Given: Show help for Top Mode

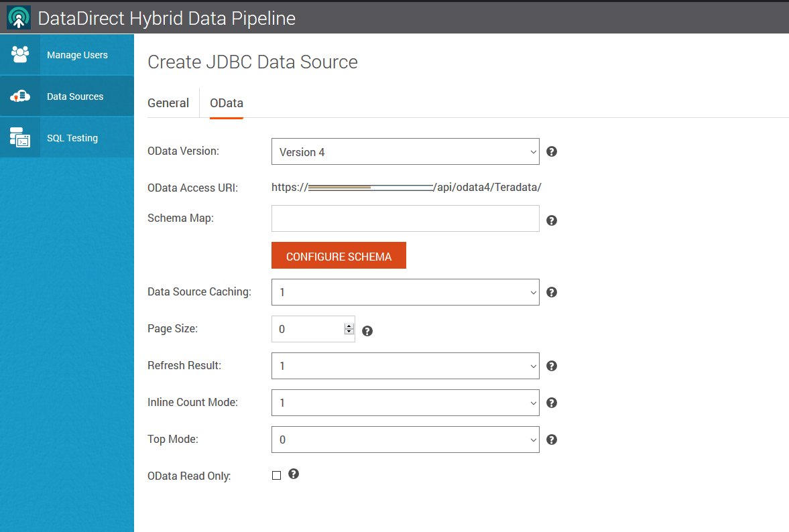Looking at the screenshot, I should (x=552, y=440).
